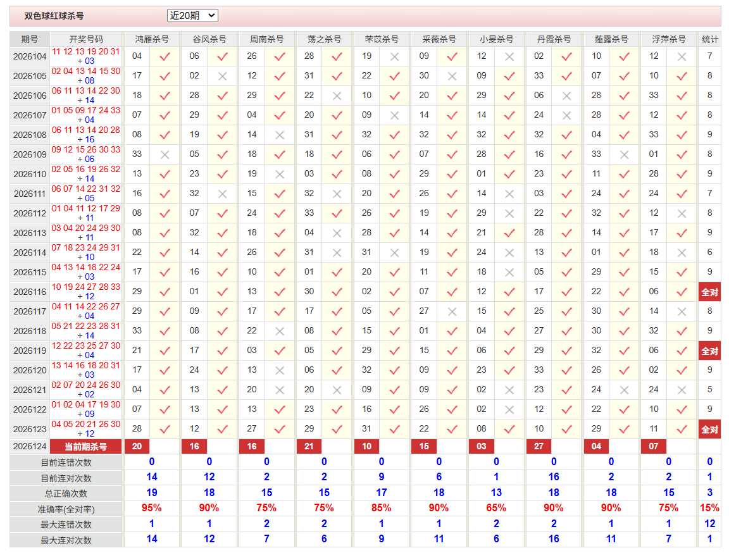729x560 pixels.
Task: Click the 最大连对次数 row label
Action: click(66, 540)
